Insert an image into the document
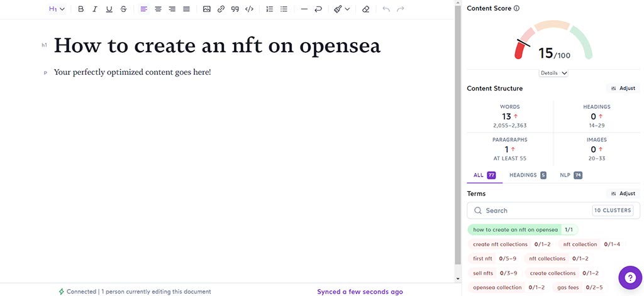The height and width of the screenshot is (296, 644). pyautogui.click(x=207, y=9)
